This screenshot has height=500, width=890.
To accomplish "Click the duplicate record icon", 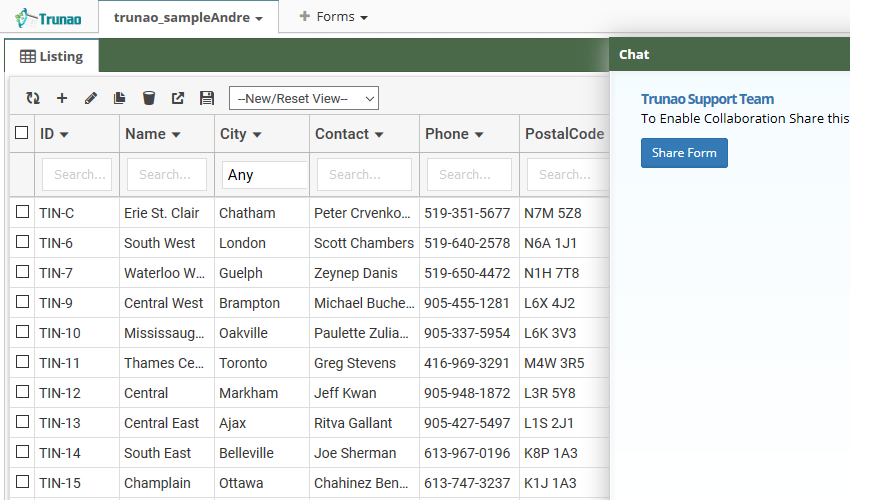I will (119, 98).
